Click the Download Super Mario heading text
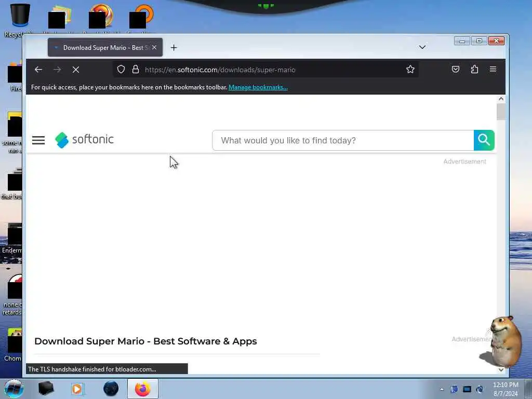 tap(145, 341)
